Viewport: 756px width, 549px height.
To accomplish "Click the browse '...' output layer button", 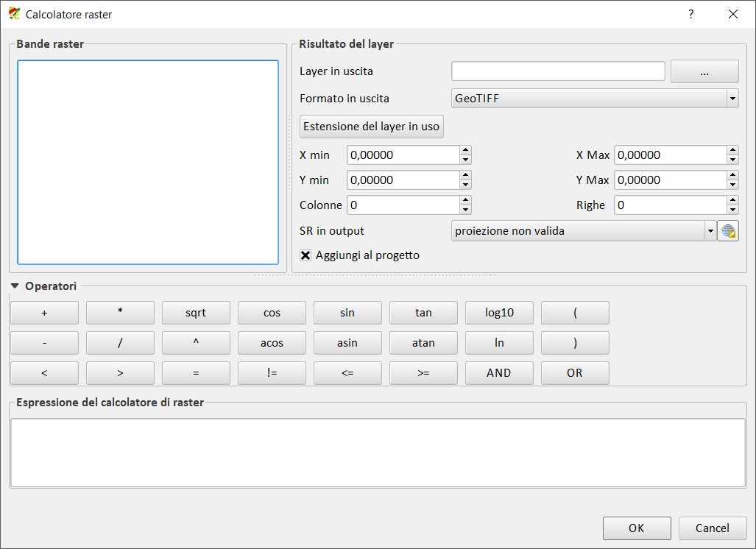I will pyautogui.click(x=704, y=71).
